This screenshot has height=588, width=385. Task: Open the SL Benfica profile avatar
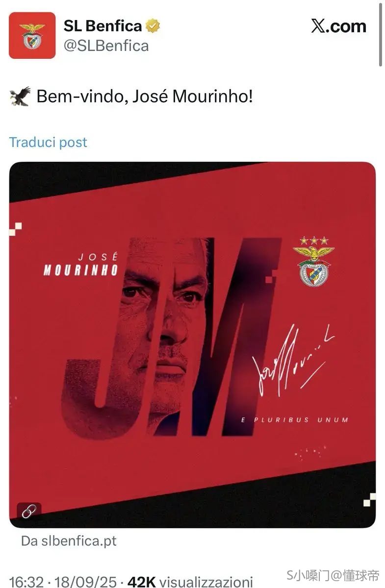click(32, 35)
